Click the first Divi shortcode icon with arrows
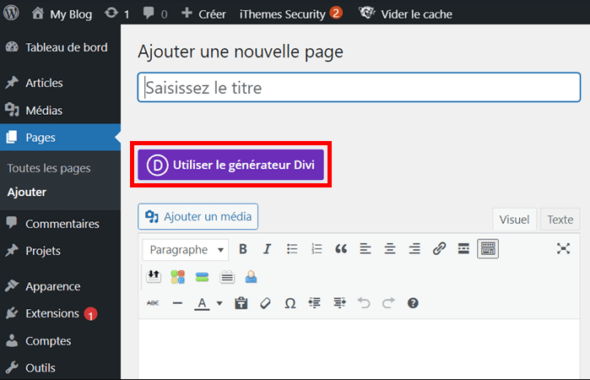This screenshot has height=380, width=590. pos(154,277)
